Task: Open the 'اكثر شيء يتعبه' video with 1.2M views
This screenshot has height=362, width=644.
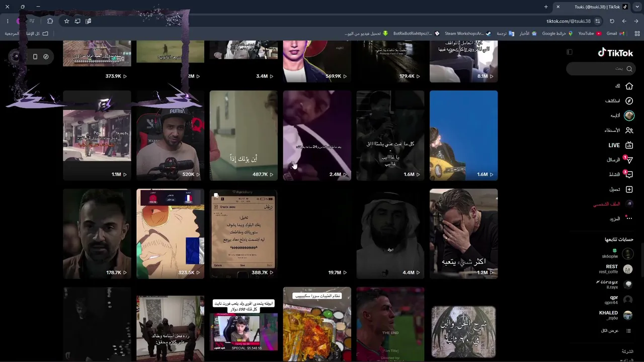Action: (463, 233)
